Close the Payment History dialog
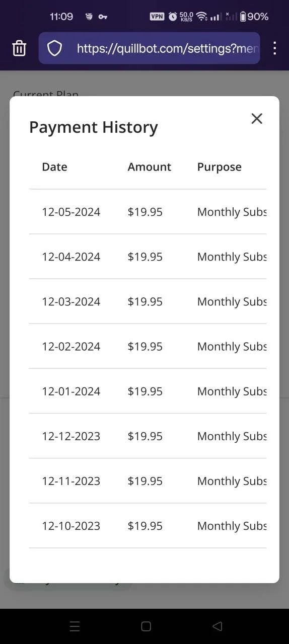 257,119
